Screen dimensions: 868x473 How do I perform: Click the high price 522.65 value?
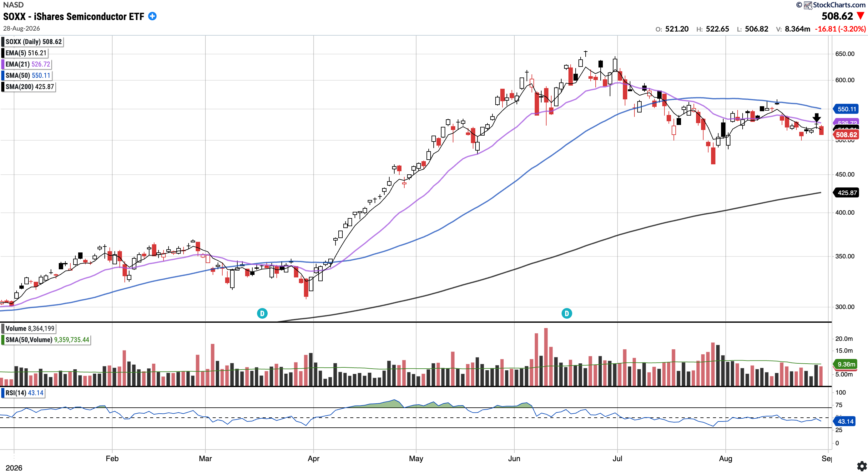717,29
